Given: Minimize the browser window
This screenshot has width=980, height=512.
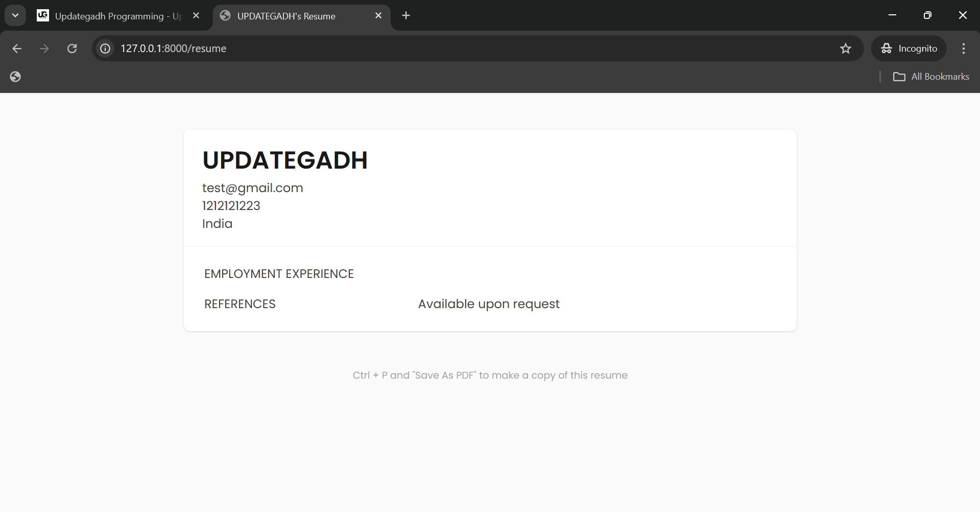Looking at the screenshot, I should click(x=893, y=15).
